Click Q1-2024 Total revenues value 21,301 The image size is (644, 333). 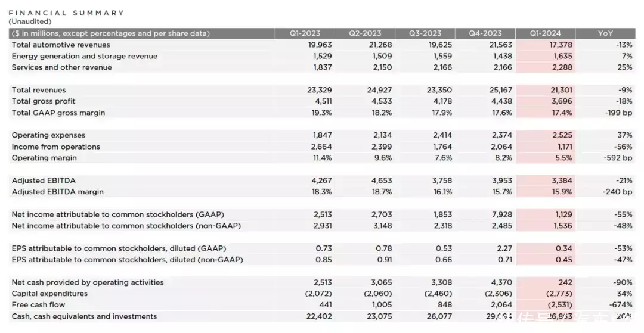pos(559,90)
